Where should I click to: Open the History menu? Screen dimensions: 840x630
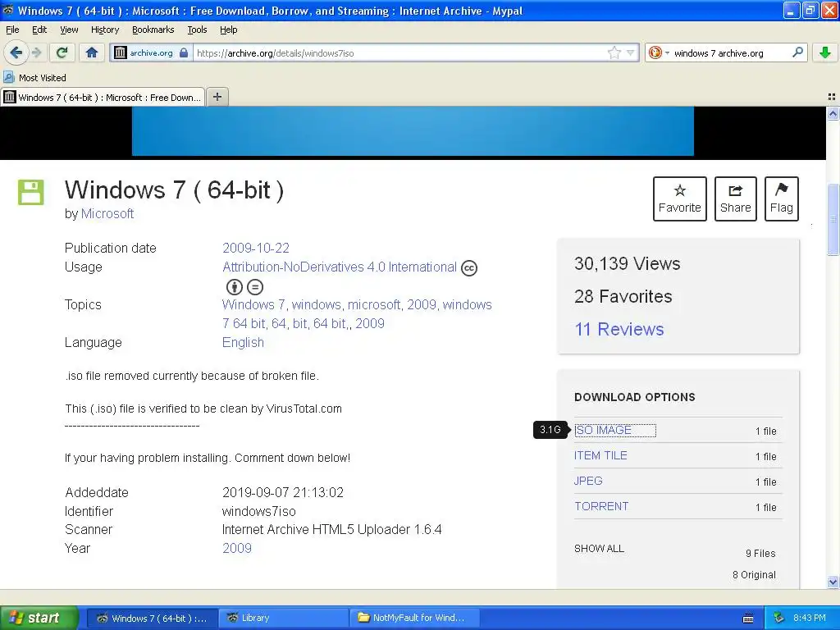pos(105,30)
